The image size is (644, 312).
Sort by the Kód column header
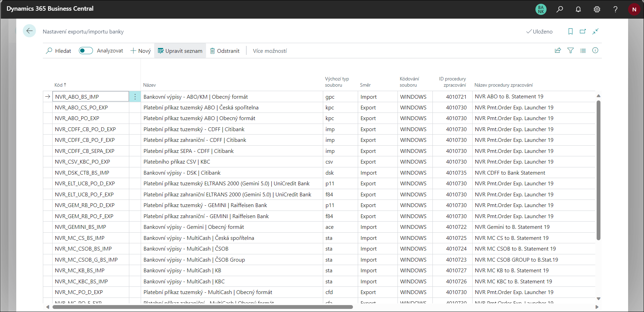[x=60, y=85]
